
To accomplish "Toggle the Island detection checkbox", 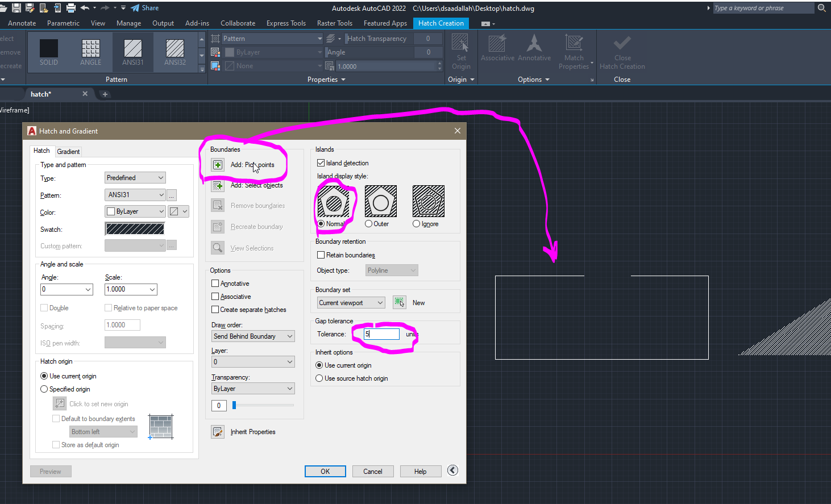I will pos(321,163).
